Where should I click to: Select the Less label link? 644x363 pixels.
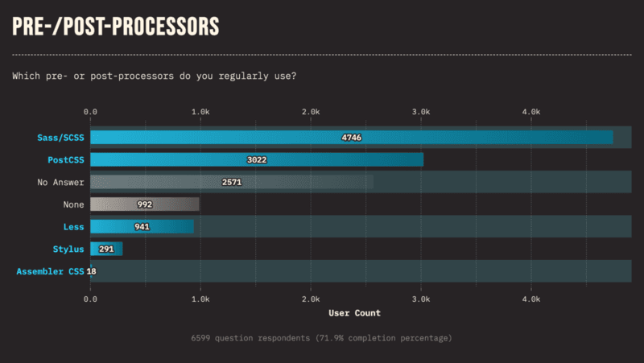(73, 227)
